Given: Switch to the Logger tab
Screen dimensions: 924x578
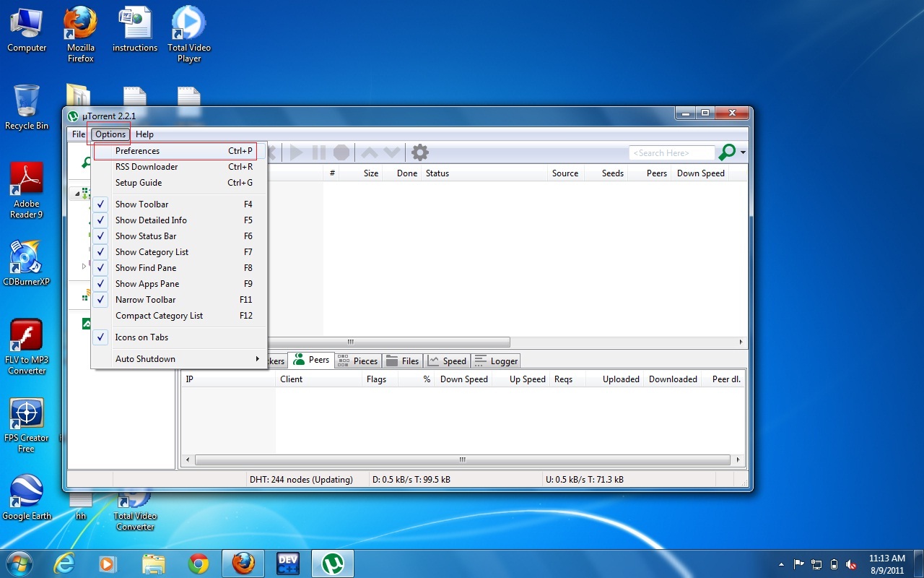Looking at the screenshot, I should [x=496, y=361].
